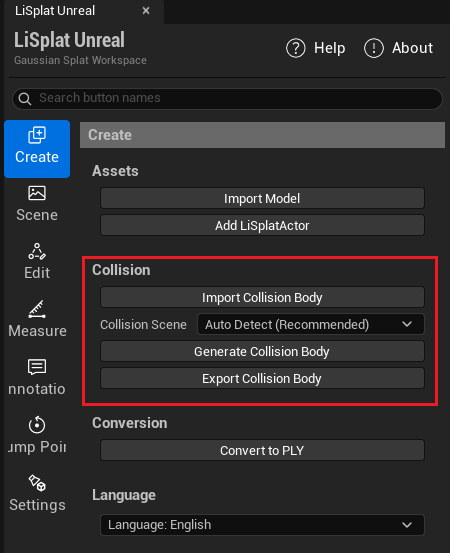Click the Import Model button
450x553 pixels.
point(262,198)
